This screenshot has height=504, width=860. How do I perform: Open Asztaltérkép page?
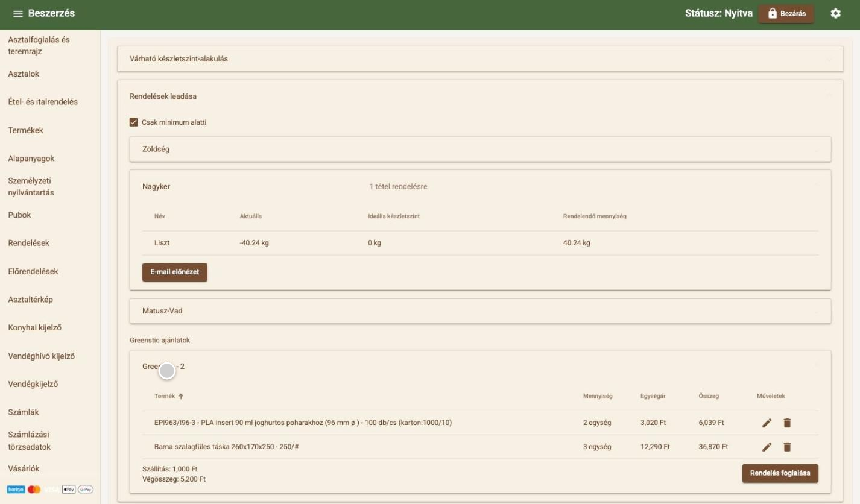click(31, 300)
